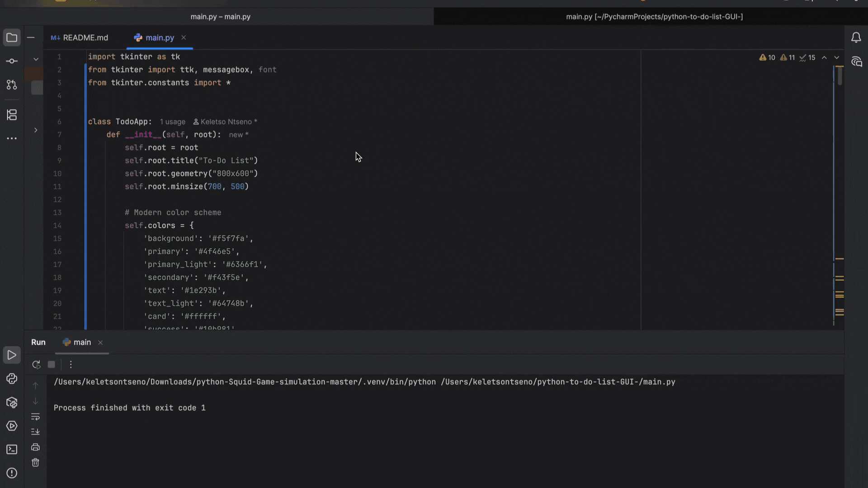Open the main.py path link in console

pyautogui.click(x=558, y=382)
